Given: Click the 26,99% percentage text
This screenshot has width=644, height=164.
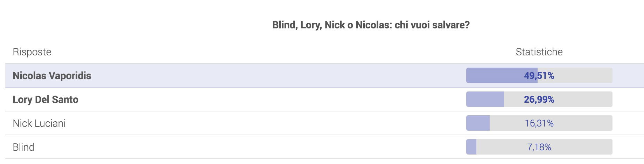Looking at the screenshot, I should click(539, 100).
